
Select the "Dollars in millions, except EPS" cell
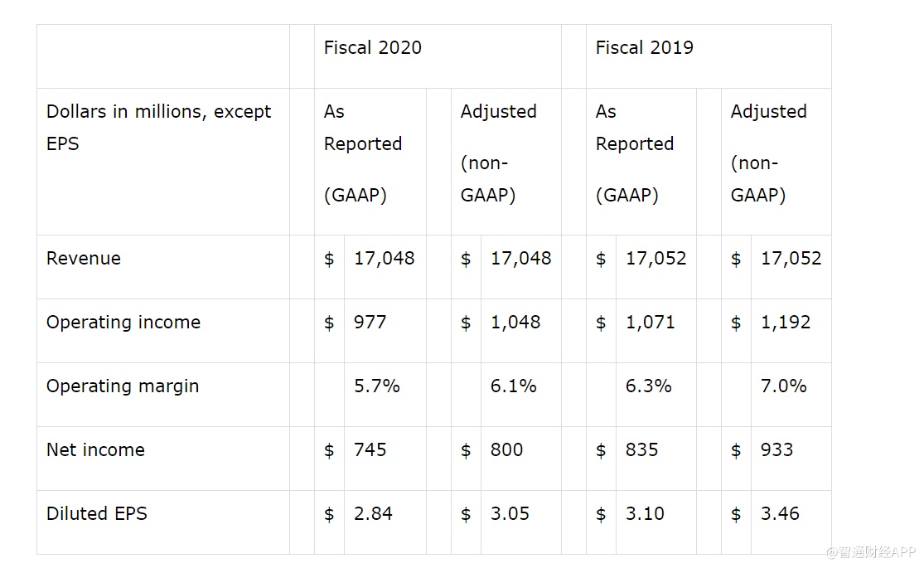(159, 128)
